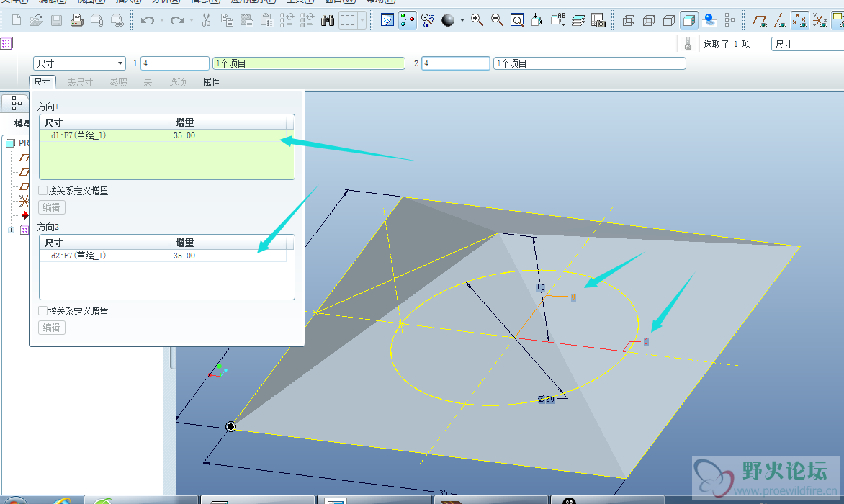Click the Find binoculars icon

tap(327, 20)
